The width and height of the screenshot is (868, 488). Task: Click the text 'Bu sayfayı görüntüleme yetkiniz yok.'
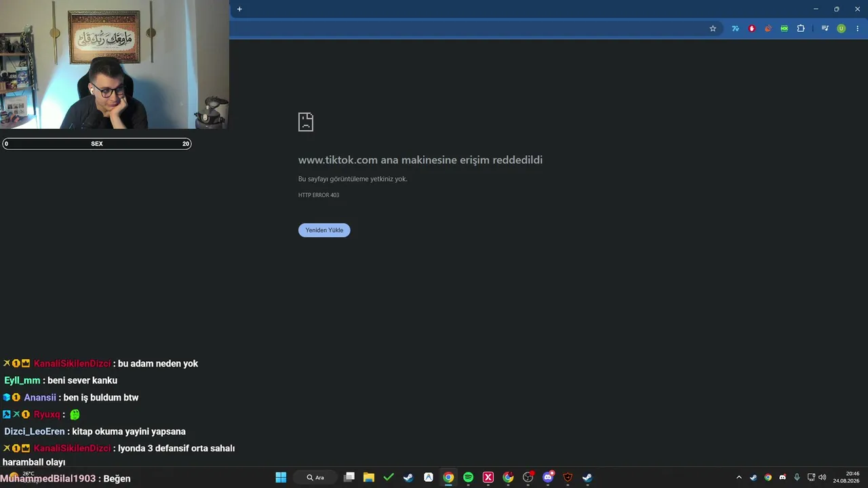click(353, 179)
